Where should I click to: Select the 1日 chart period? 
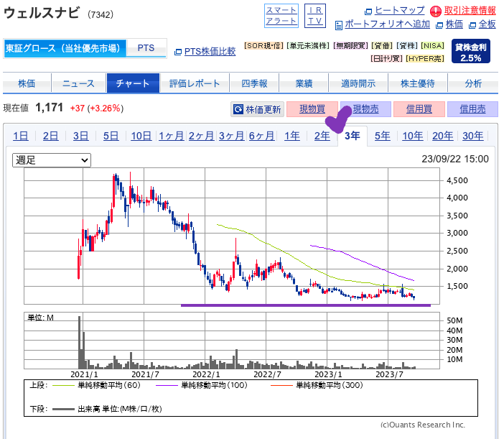tap(21, 136)
